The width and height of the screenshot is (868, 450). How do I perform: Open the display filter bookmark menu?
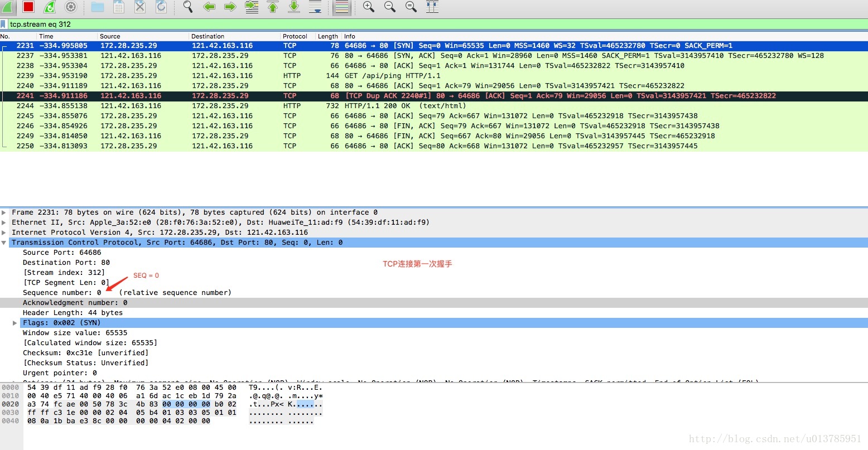point(3,24)
